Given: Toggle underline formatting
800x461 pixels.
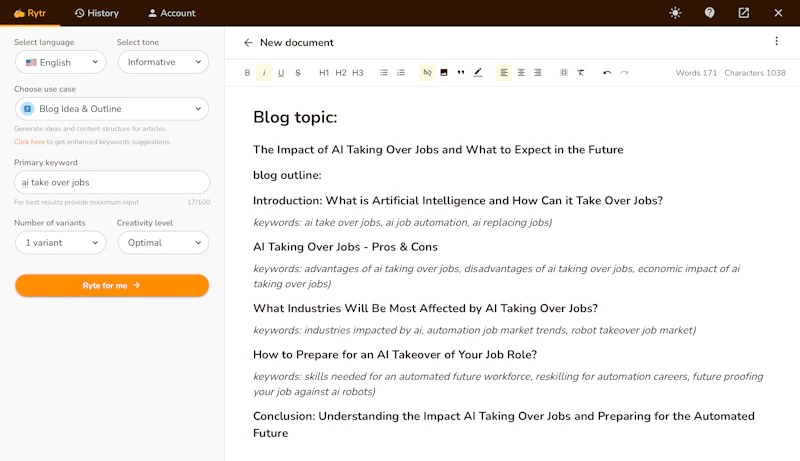Looking at the screenshot, I should [281, 73].
